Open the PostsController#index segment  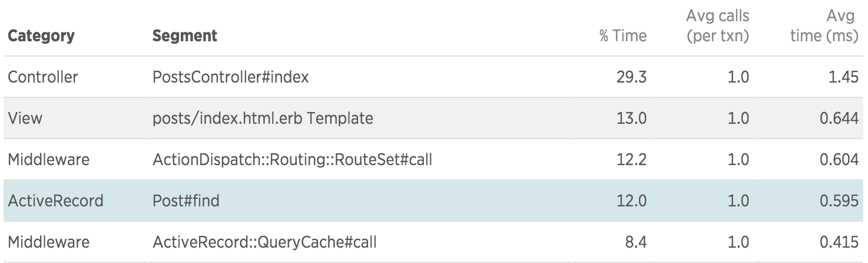[x=230, y=77]
